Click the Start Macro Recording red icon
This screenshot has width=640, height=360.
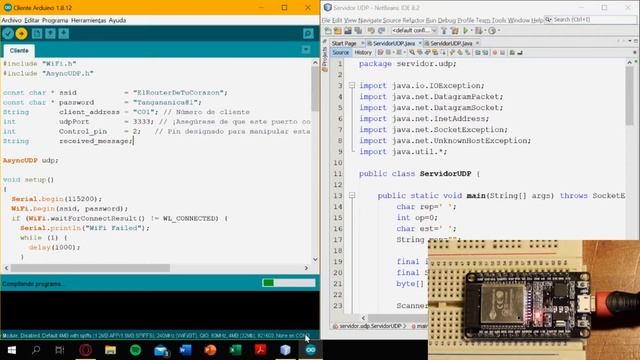pyautogui.click(x=495, y=53)
